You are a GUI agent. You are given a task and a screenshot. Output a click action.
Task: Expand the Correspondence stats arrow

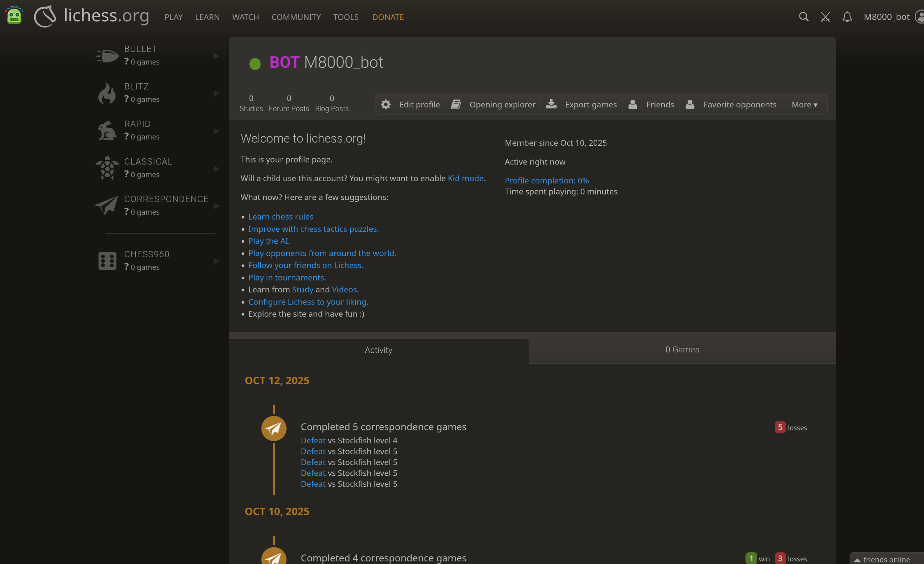216,206
